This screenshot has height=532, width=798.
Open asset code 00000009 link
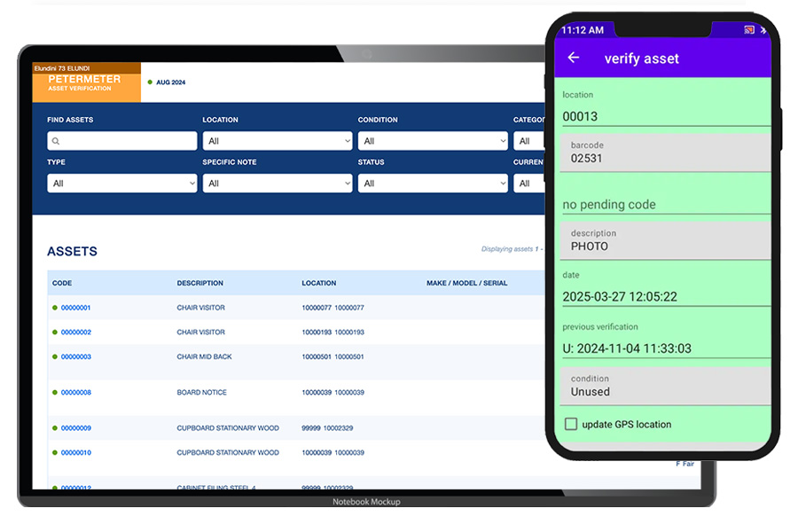tap(76, 428)
